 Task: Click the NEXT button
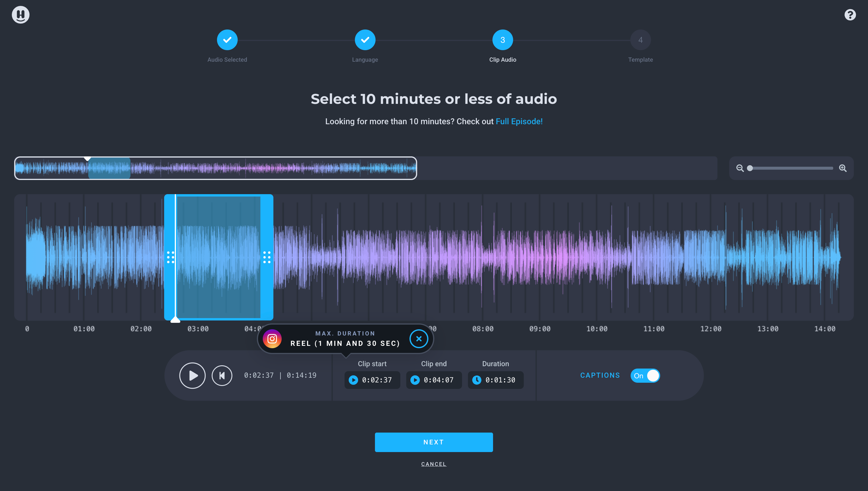click(x=433, y=442)
